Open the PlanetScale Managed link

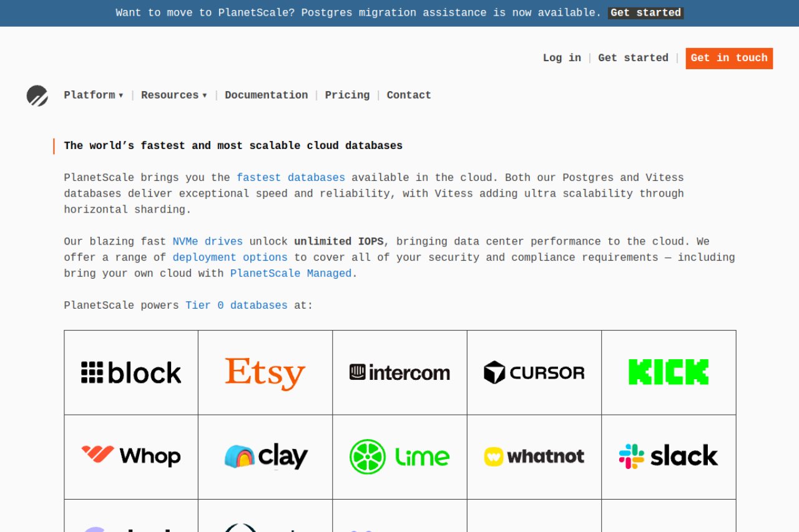click(x=291, y=274)
